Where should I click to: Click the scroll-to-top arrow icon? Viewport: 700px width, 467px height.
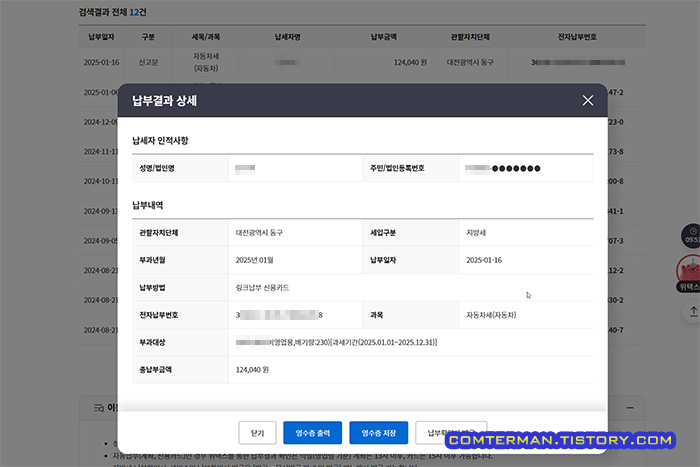coord(693,311)
